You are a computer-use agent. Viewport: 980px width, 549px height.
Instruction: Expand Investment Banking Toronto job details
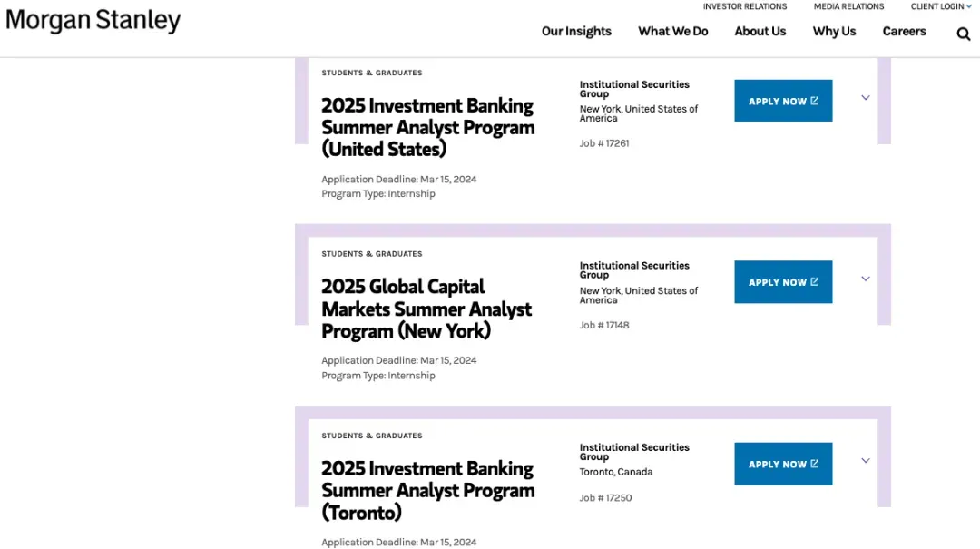tap(866, 461)
